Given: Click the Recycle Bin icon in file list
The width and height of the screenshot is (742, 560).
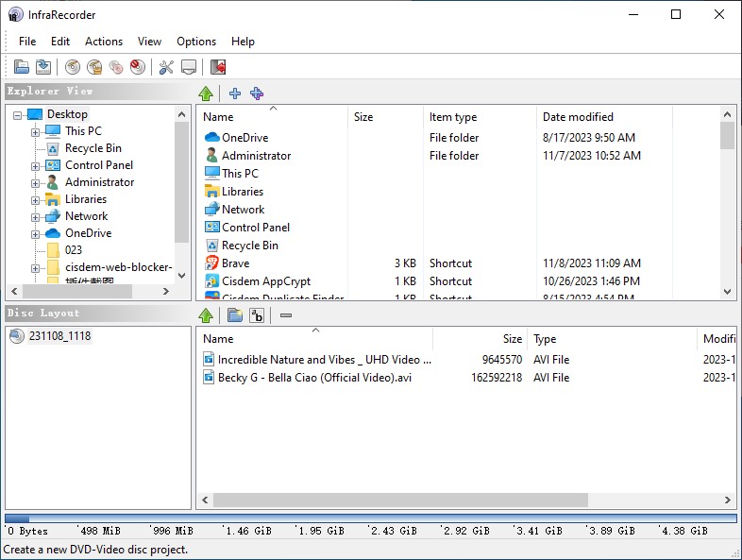Looking at the screenshot, I should click(212, 246).
